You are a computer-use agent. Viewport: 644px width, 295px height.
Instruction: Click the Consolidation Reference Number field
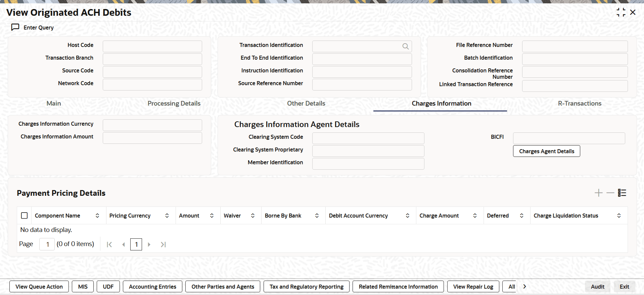[575, 72]
